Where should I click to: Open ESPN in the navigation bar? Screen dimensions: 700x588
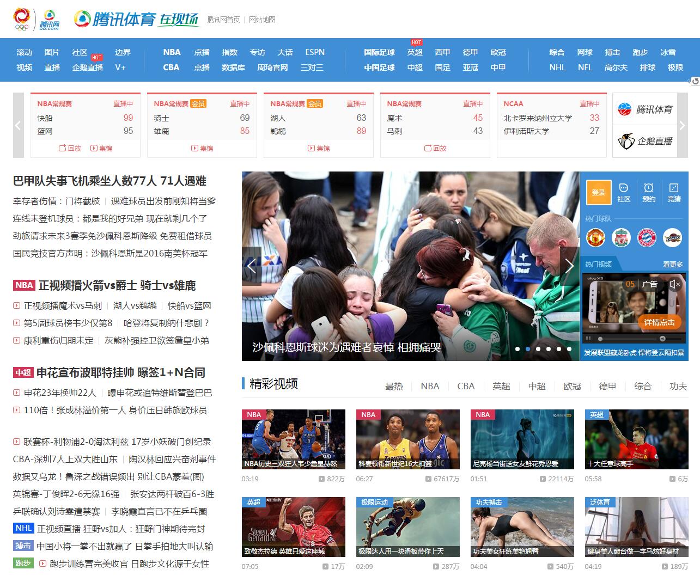click(x=315, y=52)
